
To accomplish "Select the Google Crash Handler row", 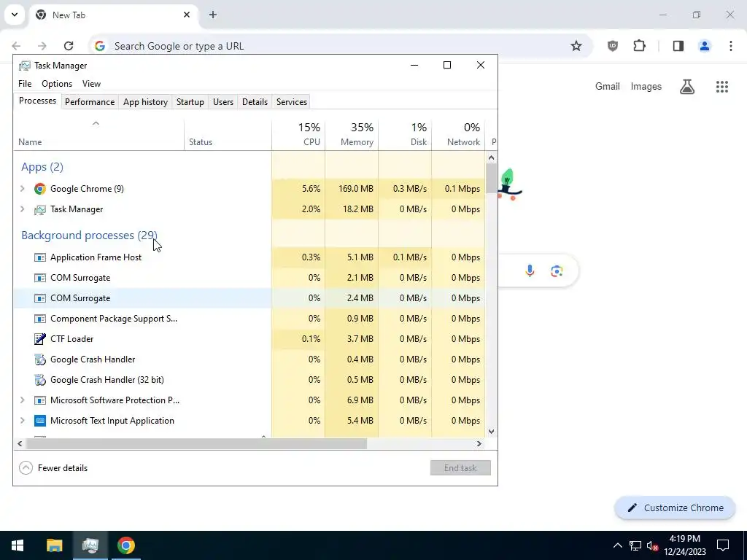I will point(249,359).
